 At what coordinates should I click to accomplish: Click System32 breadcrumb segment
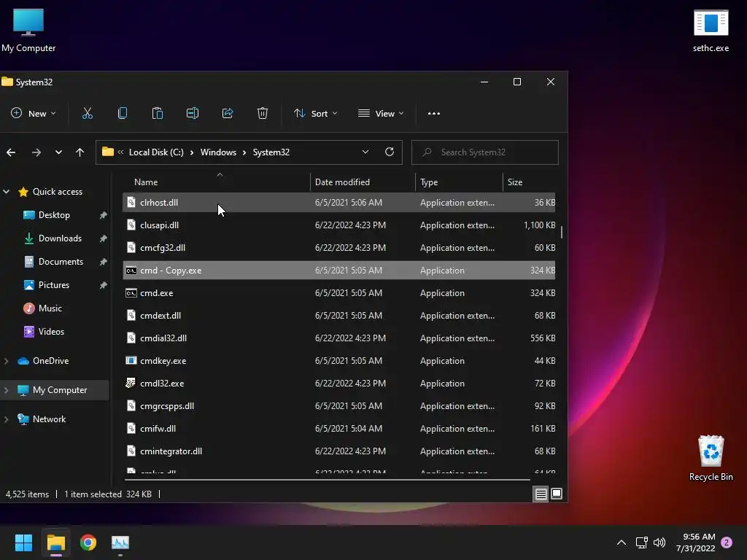point(271,152)
